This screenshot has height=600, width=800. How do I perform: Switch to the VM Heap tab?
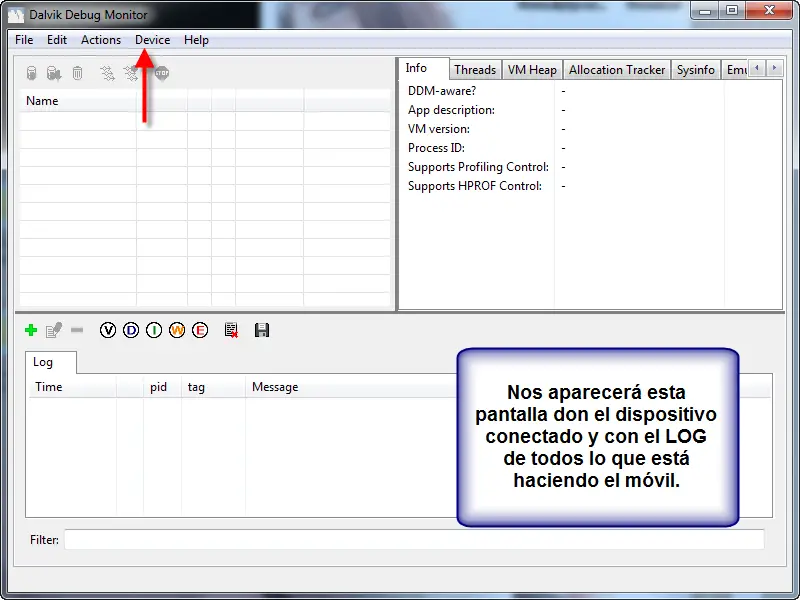pyautogui.click(x=532, y=70)
